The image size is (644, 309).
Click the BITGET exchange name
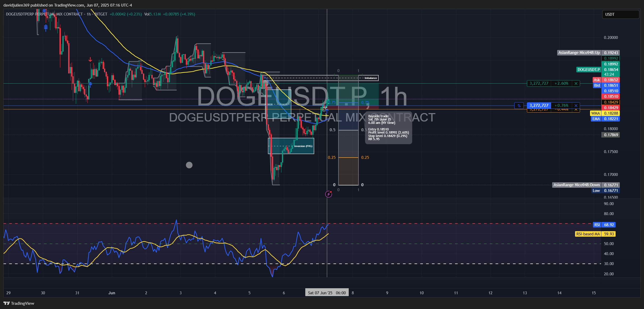point(101,14)
